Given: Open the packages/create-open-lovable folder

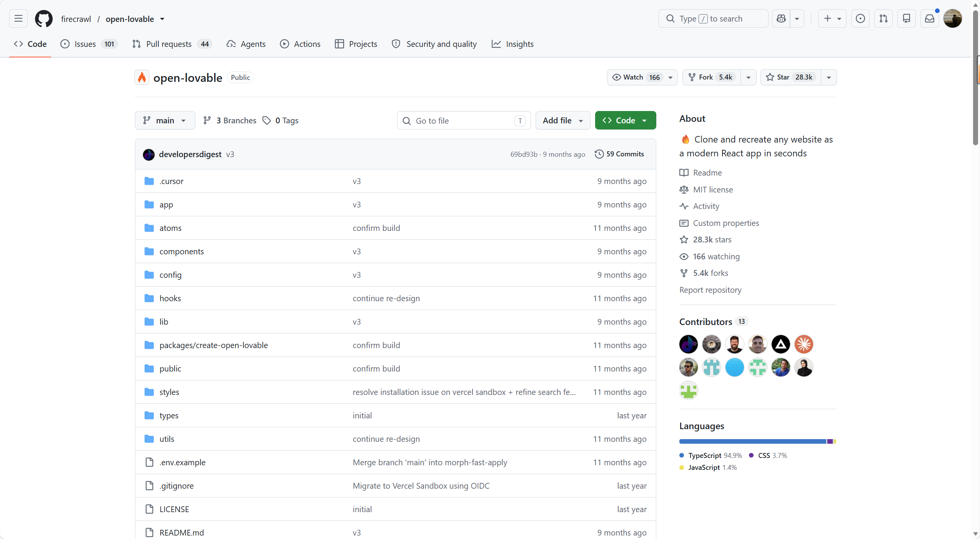Looking at the screenshot, I should coord(214,345).
